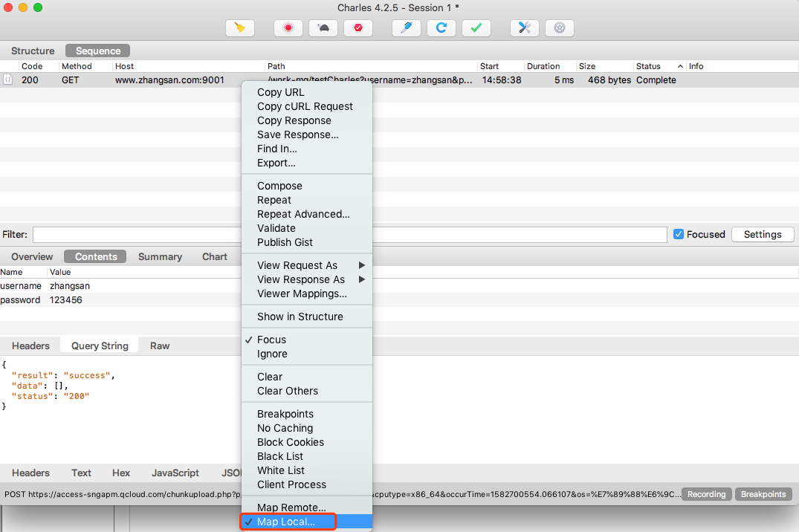Open Repeat Advanced… option

coord(307,215)
